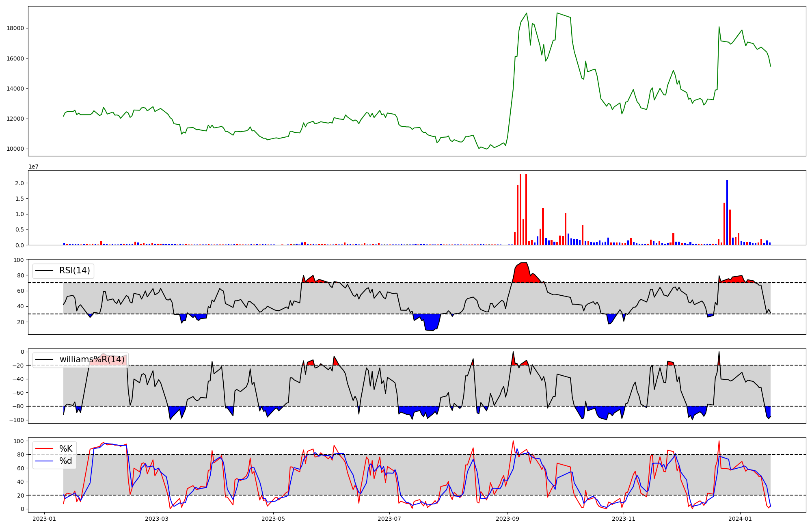Click the 1e7 volume scale label
The image size is (812, 528).
click(x=33, y=167)
